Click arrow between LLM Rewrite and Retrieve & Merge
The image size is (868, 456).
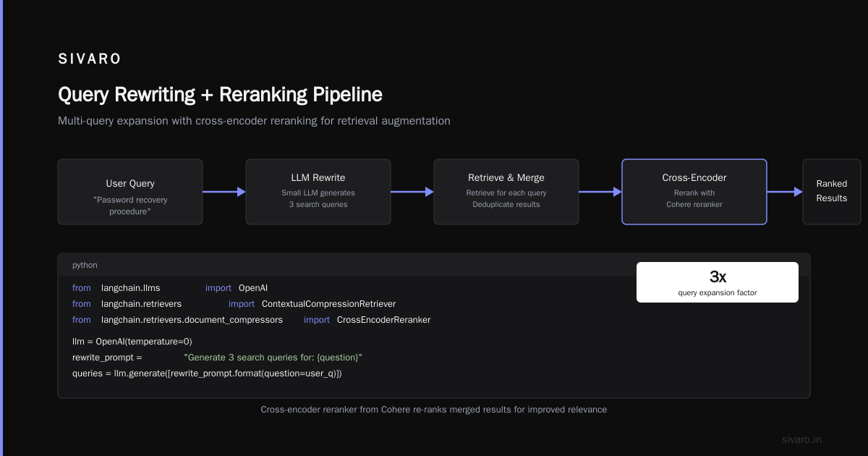[412, 192]
